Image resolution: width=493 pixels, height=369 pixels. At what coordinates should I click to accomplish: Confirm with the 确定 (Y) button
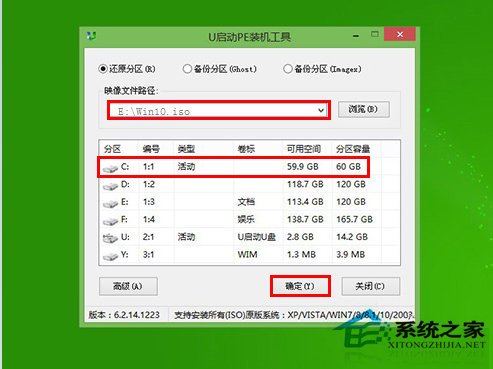300,286
